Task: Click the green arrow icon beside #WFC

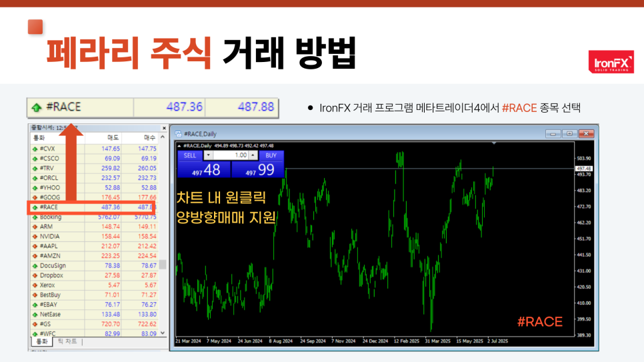Action: tap(35, 334)
